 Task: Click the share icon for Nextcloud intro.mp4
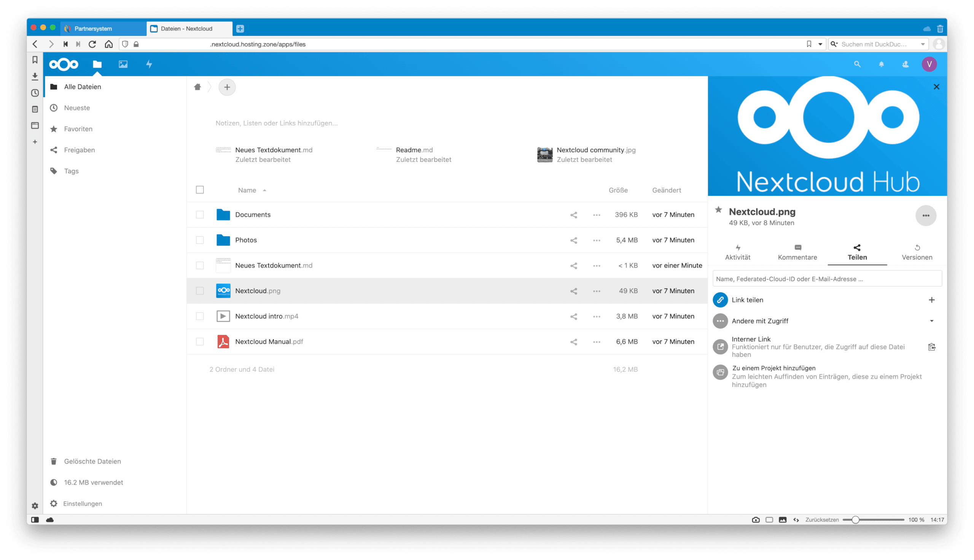pyautogui.click(x=573, y=317)
